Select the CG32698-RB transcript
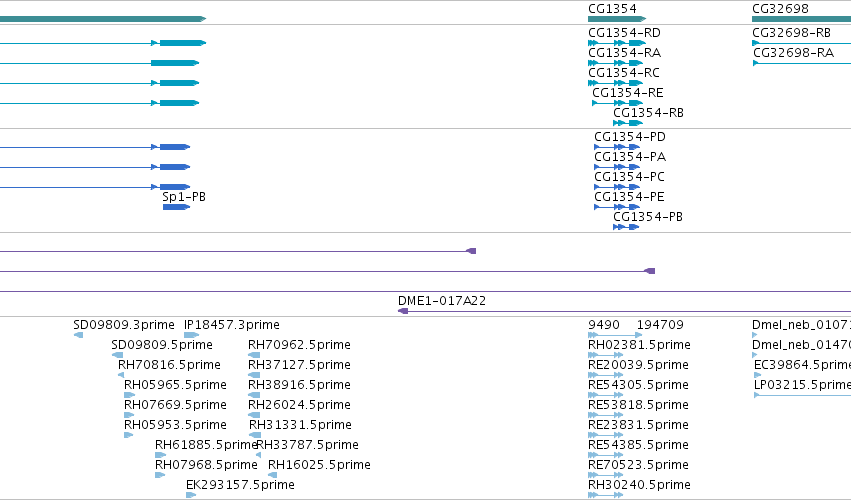 click(801, 43)
